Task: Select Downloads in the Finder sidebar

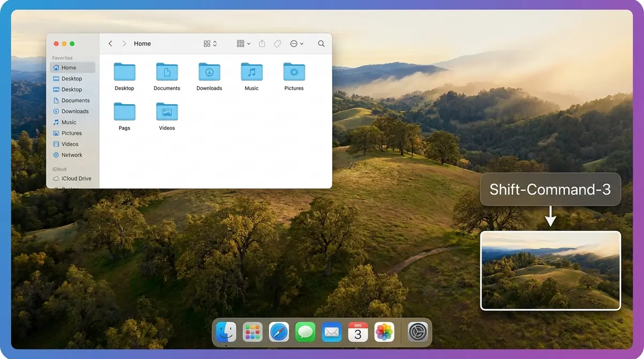Action: [72, 111]
